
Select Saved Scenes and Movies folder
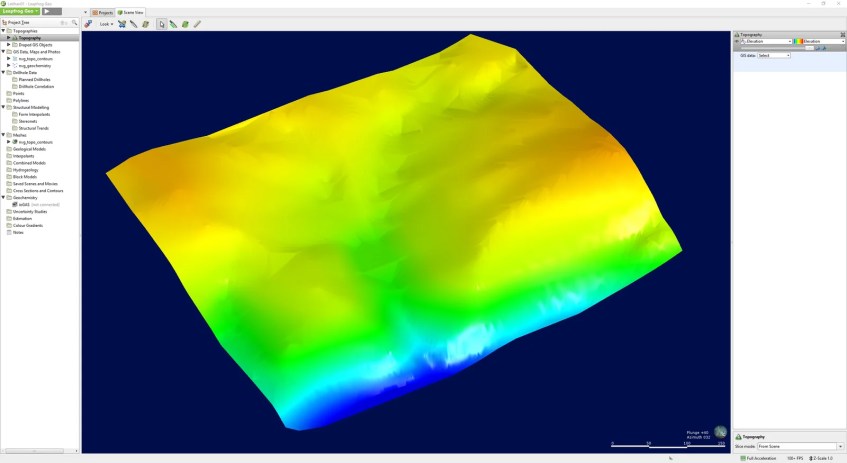(35, 184)
